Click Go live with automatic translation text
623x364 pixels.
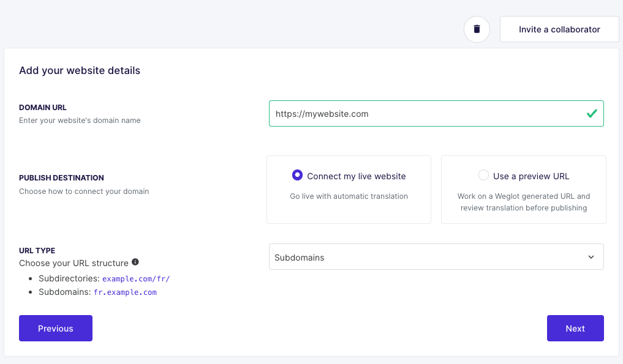(349, 196)
